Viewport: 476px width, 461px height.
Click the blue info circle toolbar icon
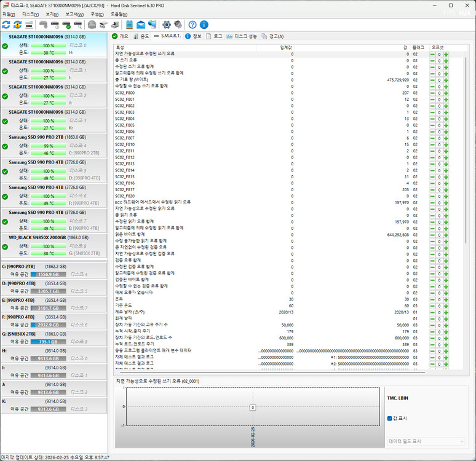(204, 25)
